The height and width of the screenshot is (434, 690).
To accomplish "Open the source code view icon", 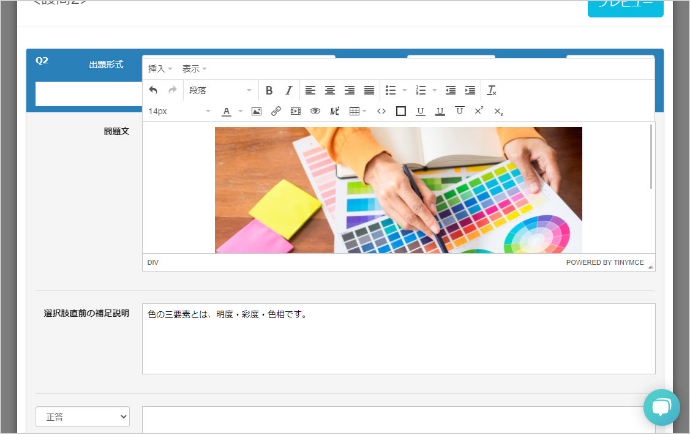I will [x=381, y=111].
